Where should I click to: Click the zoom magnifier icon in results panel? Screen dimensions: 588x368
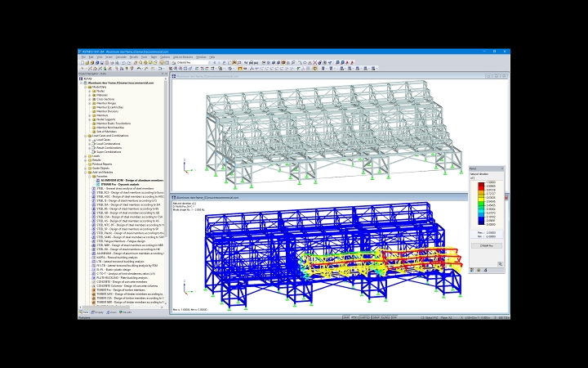point(500,264)
